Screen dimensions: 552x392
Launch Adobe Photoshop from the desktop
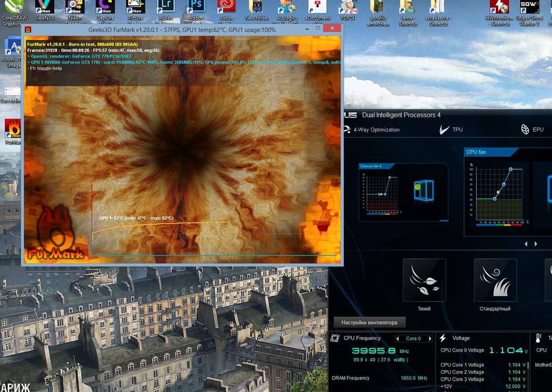tap(196, 11)
